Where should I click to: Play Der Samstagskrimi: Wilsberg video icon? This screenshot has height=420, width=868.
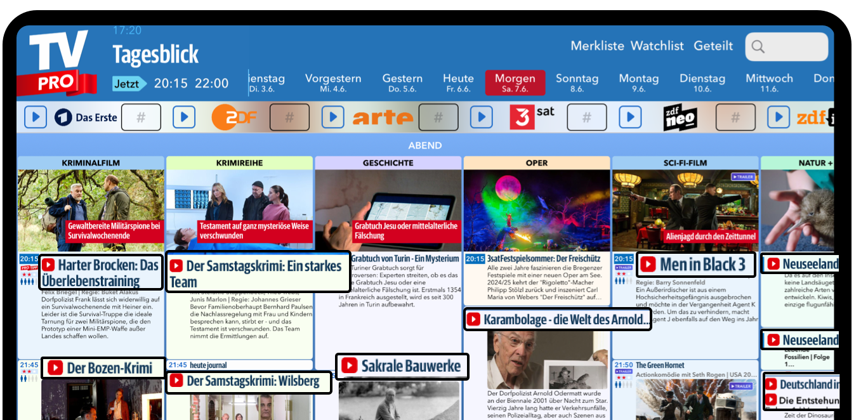click(176, 381)
